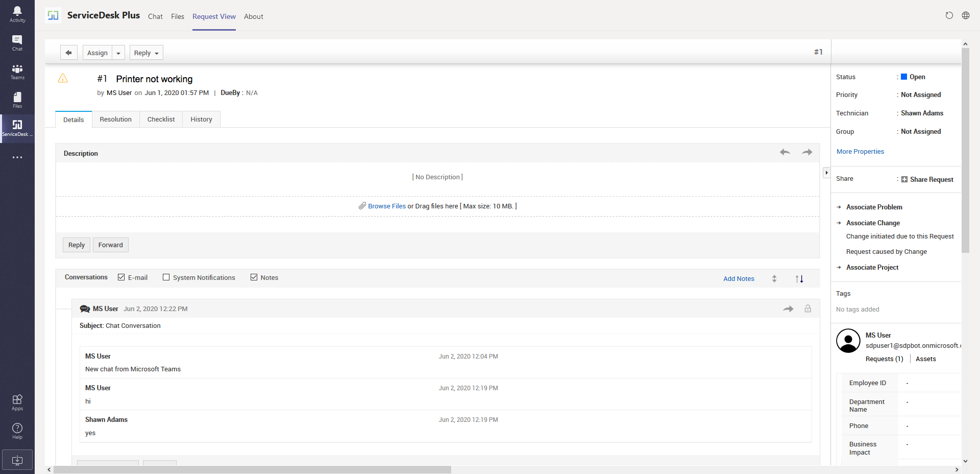Click the sort conversations arrows icon

pyautogui.click(x=799, y=278)
